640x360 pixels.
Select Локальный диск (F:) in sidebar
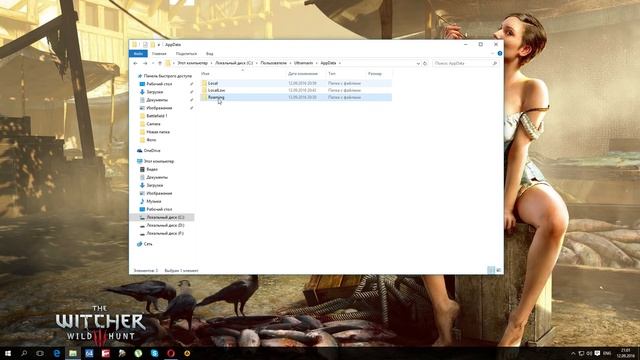(165, 233)
